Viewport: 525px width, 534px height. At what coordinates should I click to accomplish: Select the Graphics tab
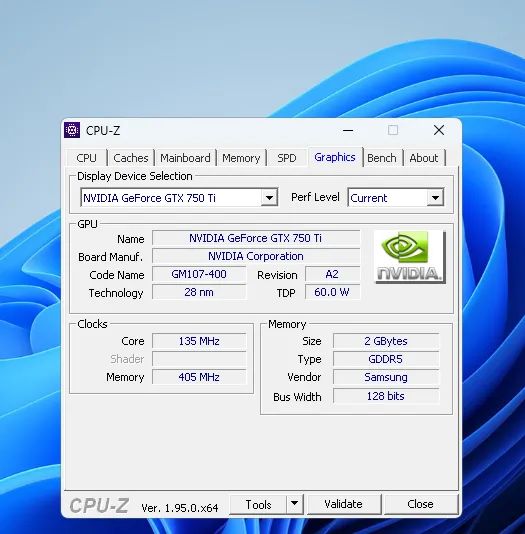pos(335,157)
